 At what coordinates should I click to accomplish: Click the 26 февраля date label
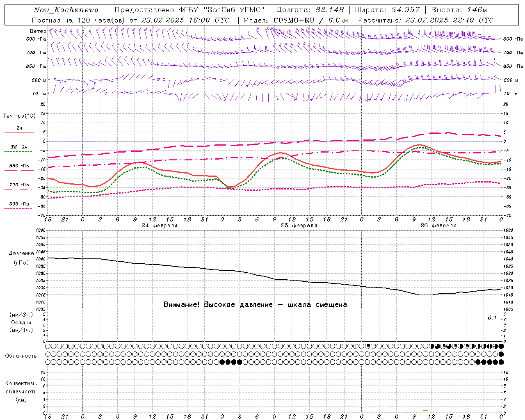pos(438,226)
